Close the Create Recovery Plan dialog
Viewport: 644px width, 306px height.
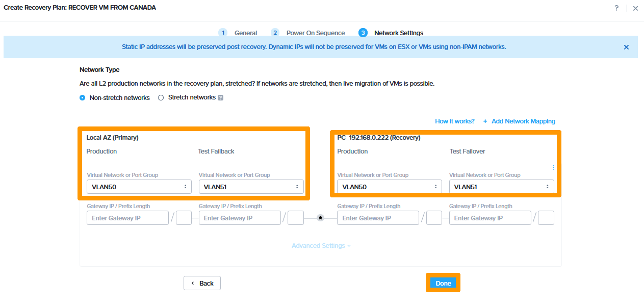[x=635, y=8]
